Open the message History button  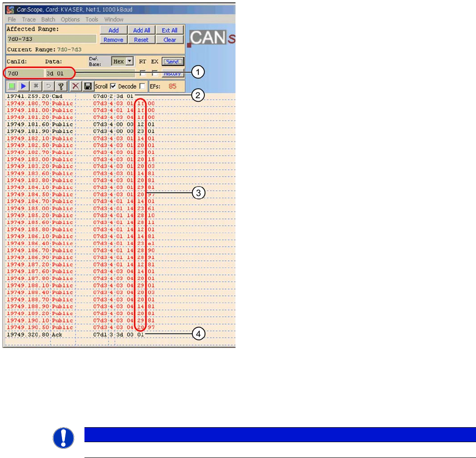tap(173, 73)
